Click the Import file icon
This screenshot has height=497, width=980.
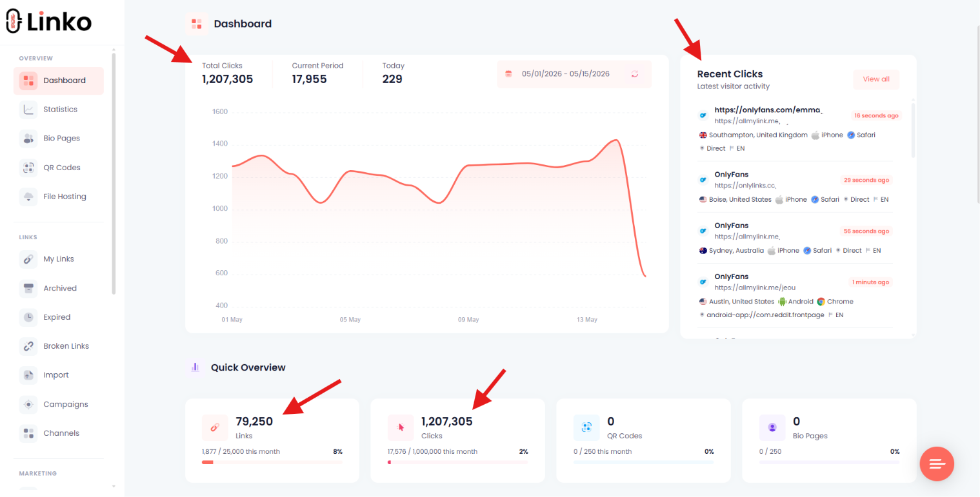(x=28, y=375)
